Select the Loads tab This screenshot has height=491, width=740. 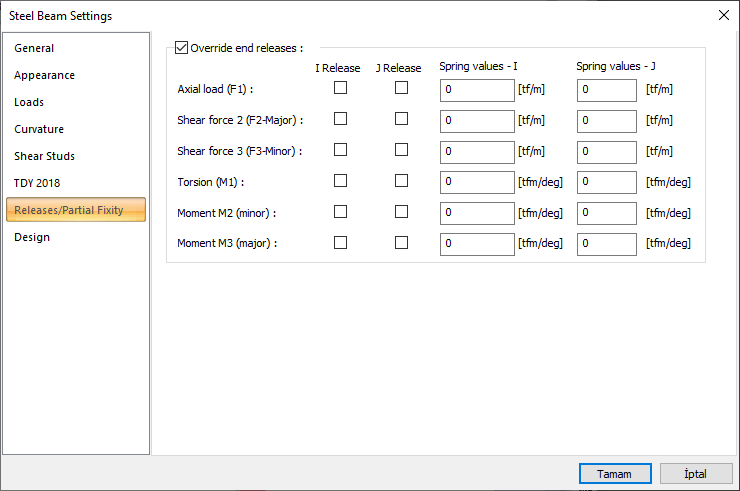(x=29, y=102)
